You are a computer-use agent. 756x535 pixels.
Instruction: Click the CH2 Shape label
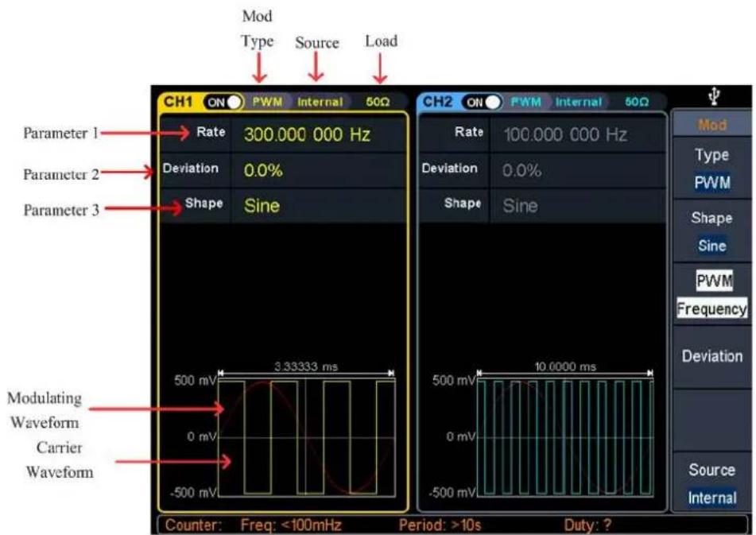tap(463, 204)
